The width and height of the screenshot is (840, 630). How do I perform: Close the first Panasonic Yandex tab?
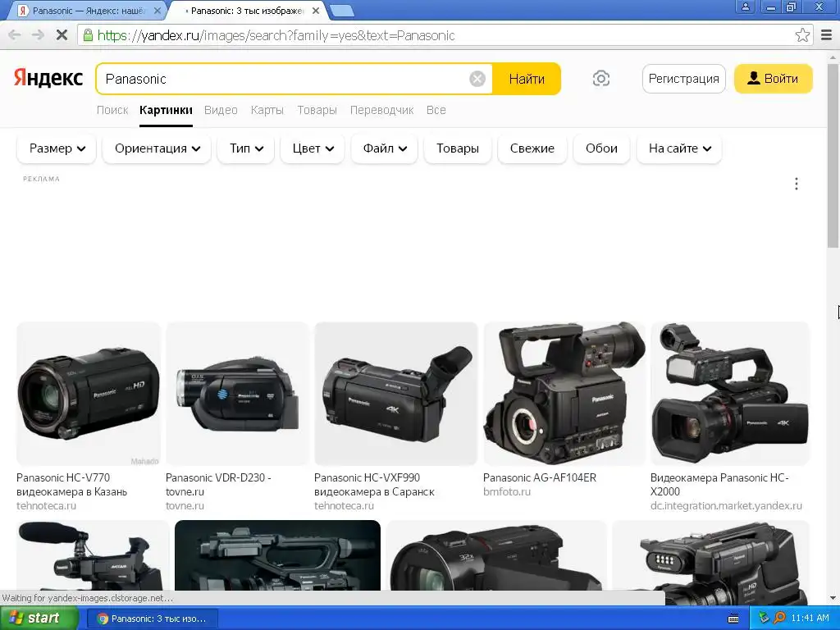(157, 10)
